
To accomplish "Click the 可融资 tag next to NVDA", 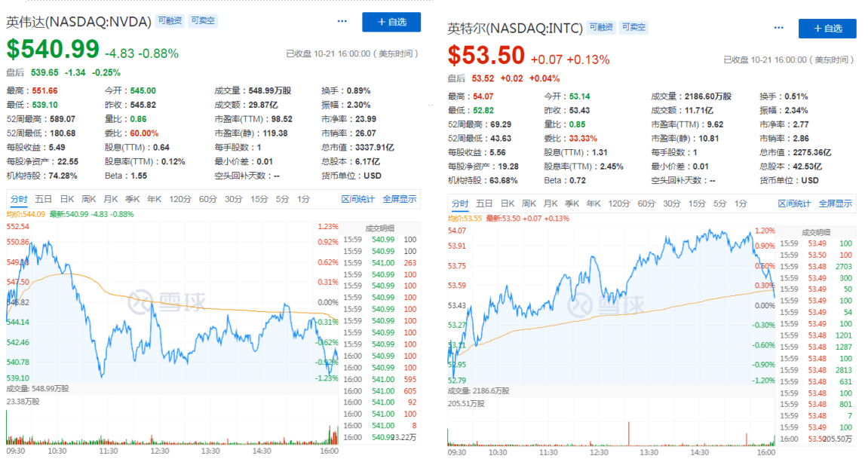I will [170, 21].
